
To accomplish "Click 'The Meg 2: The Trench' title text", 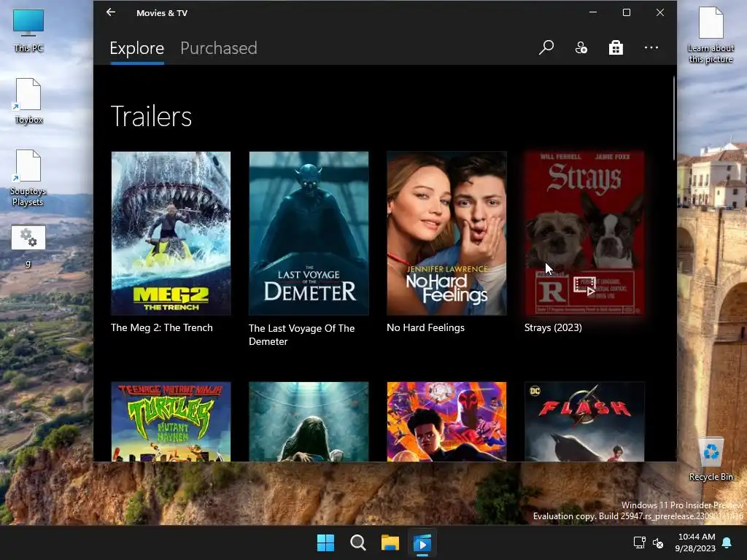I will [x=161, y=327].
